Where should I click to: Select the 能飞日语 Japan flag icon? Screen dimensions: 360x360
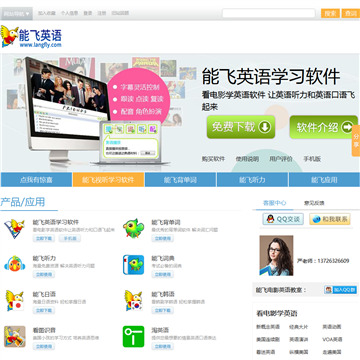[15, 300]
